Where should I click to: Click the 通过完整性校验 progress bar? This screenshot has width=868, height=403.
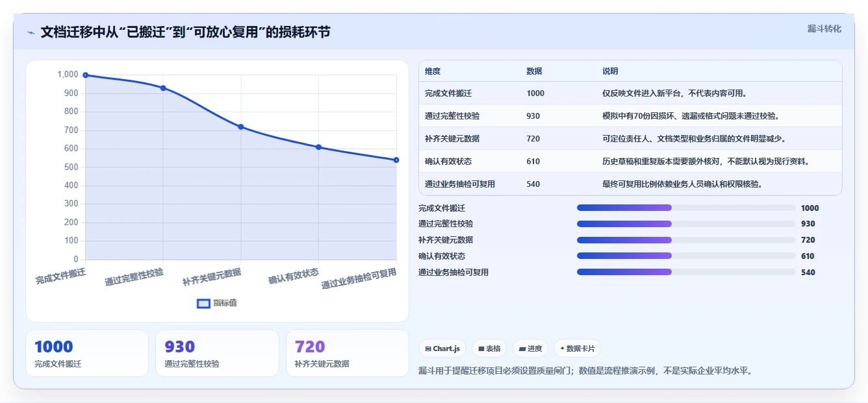[x=686, y=224]
